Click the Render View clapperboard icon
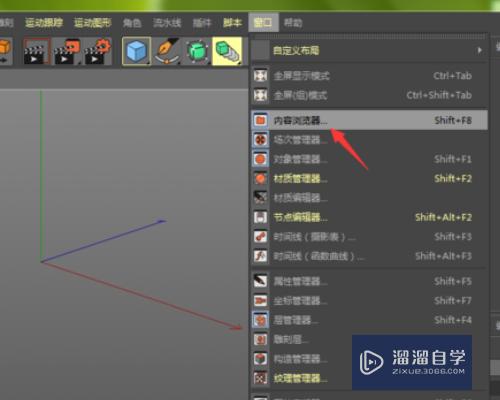 (x=37, y=51)
